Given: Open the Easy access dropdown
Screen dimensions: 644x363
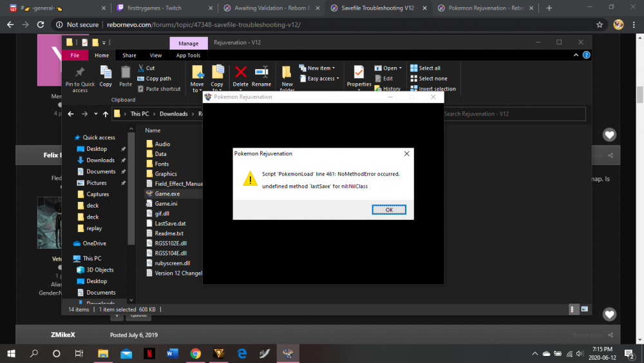Looking at the screenshot, I should [x=319, y=79].
